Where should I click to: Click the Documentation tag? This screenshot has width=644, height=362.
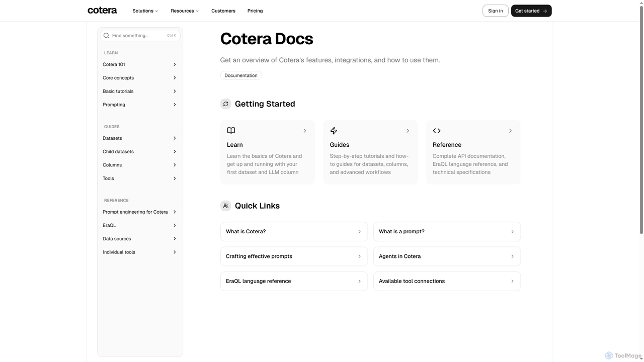coord(241,75)
